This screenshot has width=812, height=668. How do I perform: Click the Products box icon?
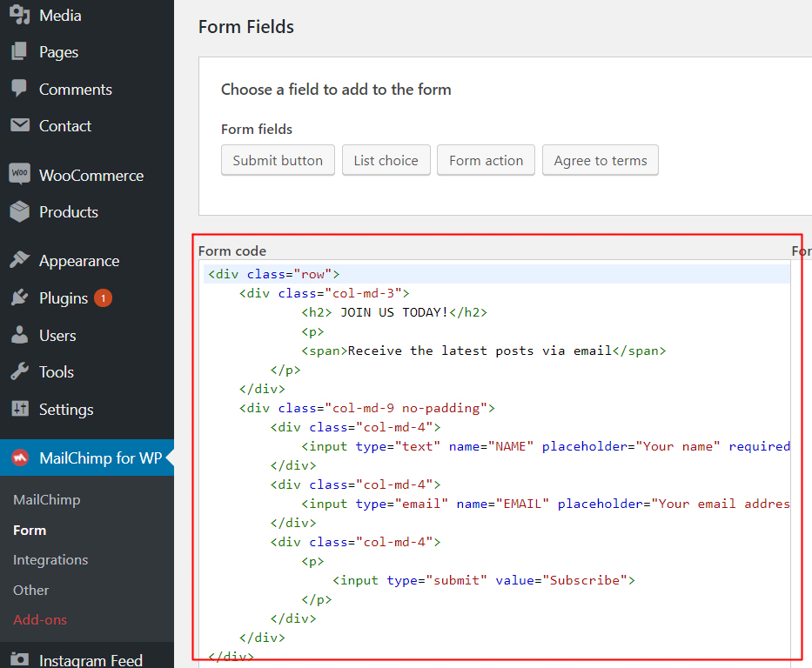click(x=19, y=211)
